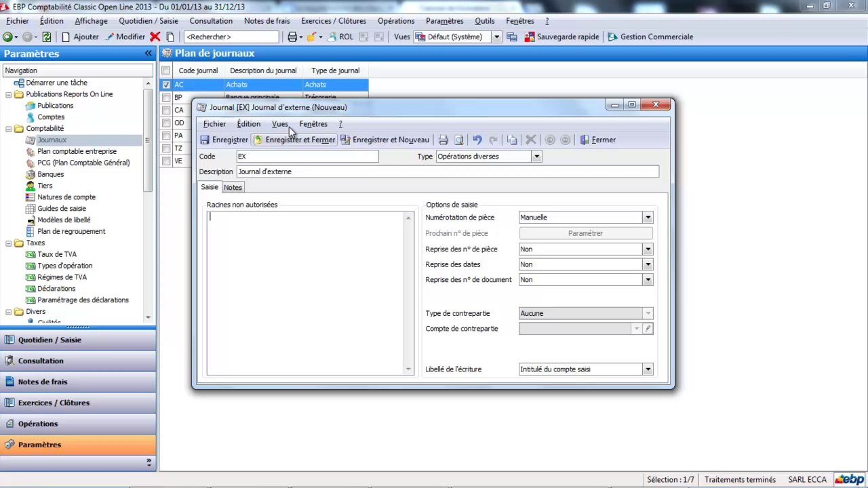The height and width of the screenshot is (488, 868).
Task: Click the view manager icon after Vues dropdown
Action: tap(512, 37)
